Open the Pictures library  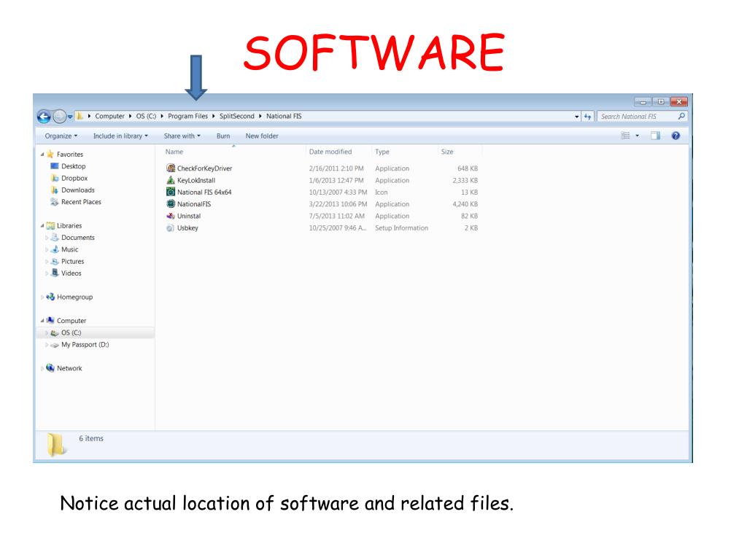point(72,262)
